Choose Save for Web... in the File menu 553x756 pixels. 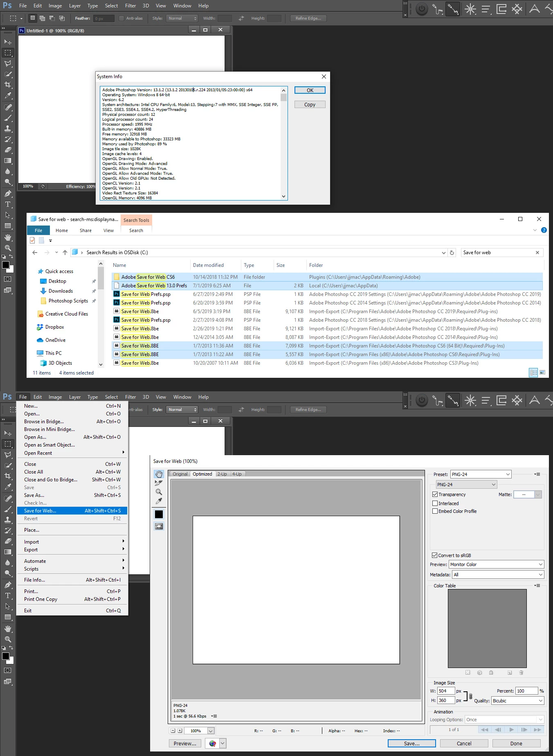point(72,511)
